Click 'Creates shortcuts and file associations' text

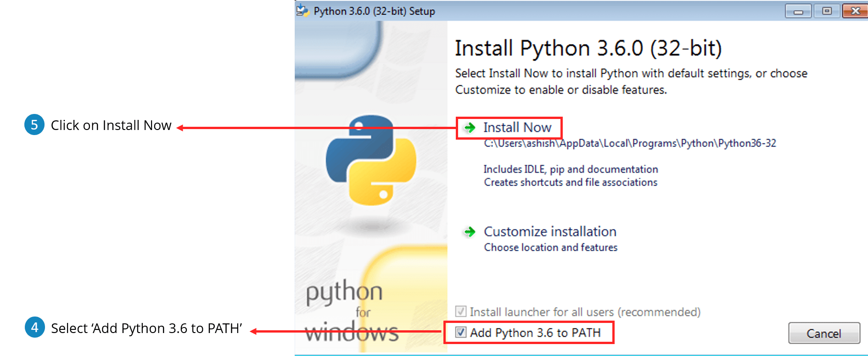click(x=571, y=182)
